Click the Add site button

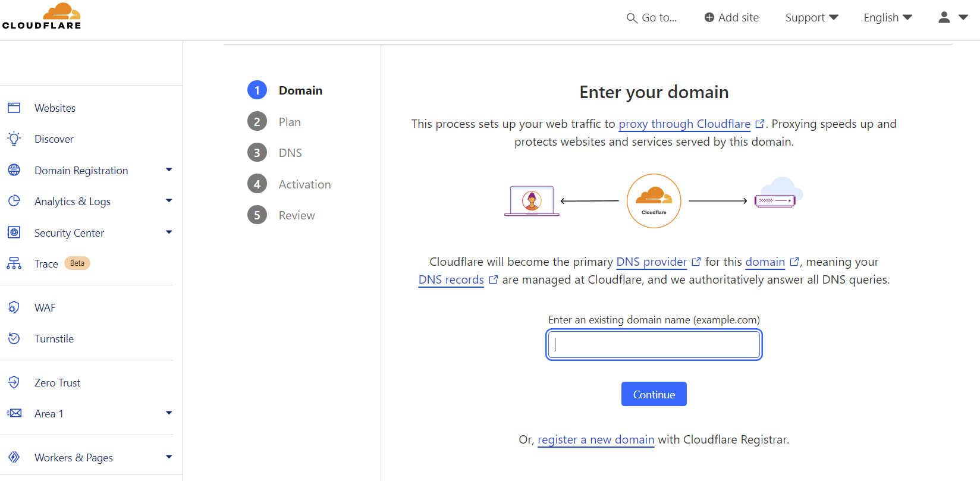tap(731, 17)
